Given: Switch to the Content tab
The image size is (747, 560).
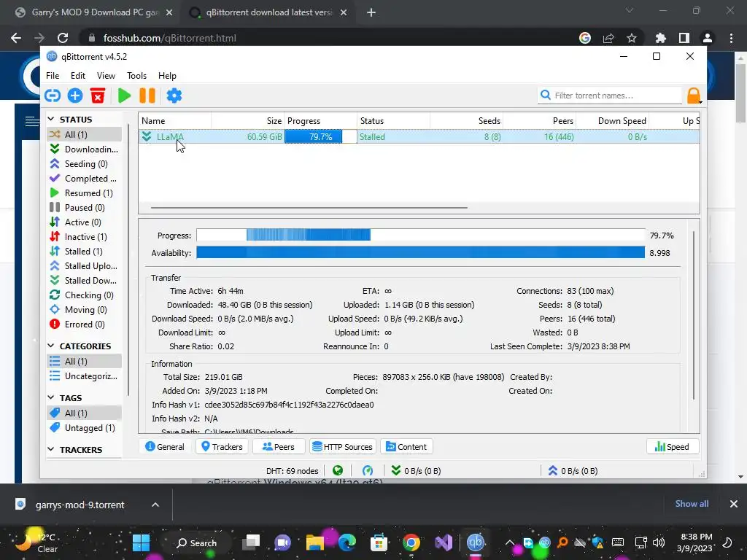Looking at the screenshot, I should (406, 447).
